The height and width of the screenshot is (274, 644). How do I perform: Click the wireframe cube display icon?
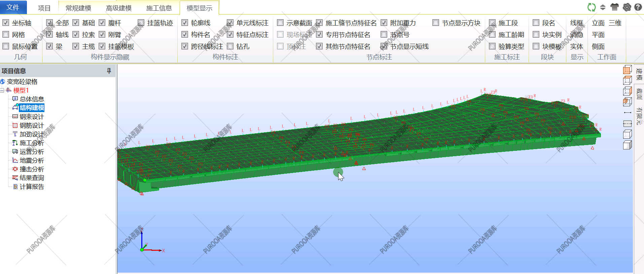(627, 134)
